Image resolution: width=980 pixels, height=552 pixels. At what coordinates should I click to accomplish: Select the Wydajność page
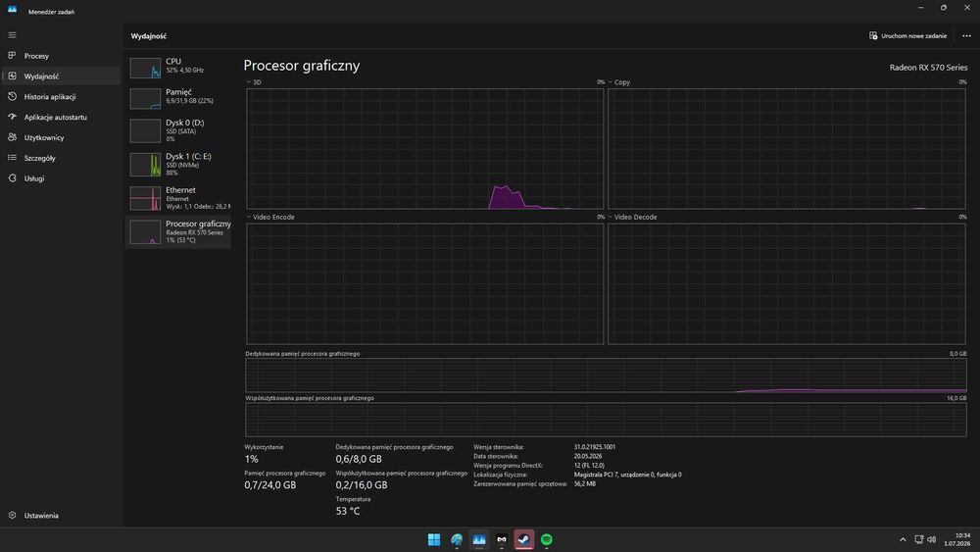click(x=61, y=76)
